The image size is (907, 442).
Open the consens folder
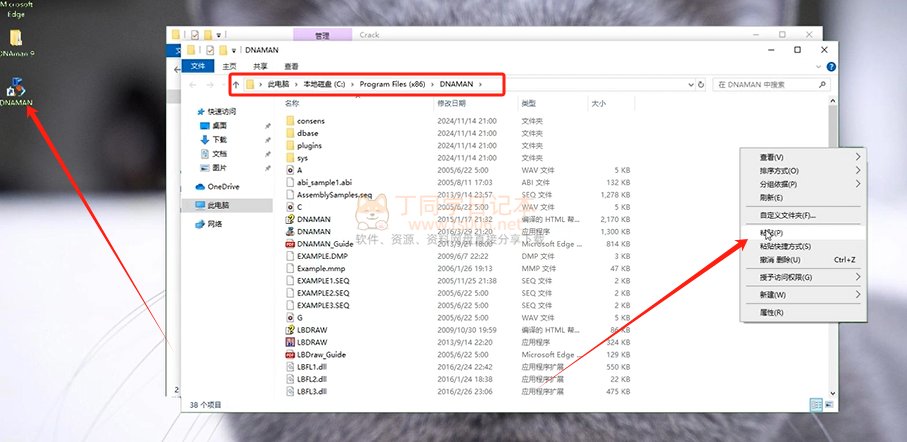click(x=305, y=121)
